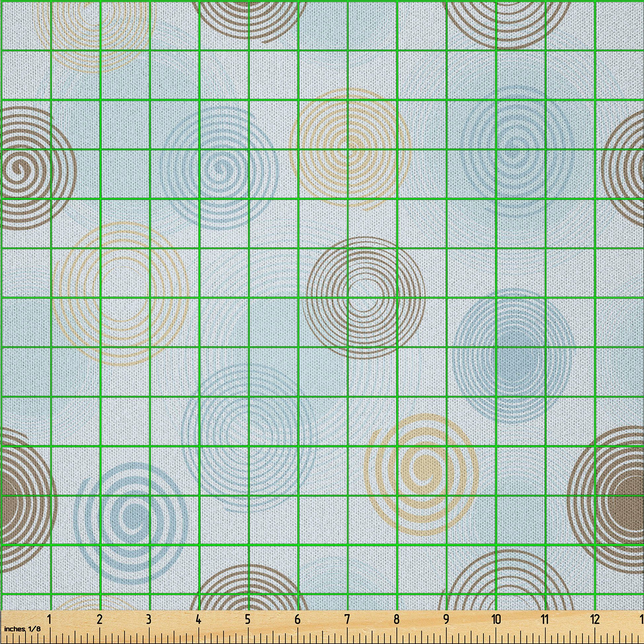Click the "inches 1/8" ruler label
This screenshot has width=644, height=644.
pyautogui.click(x=22, y=629)
